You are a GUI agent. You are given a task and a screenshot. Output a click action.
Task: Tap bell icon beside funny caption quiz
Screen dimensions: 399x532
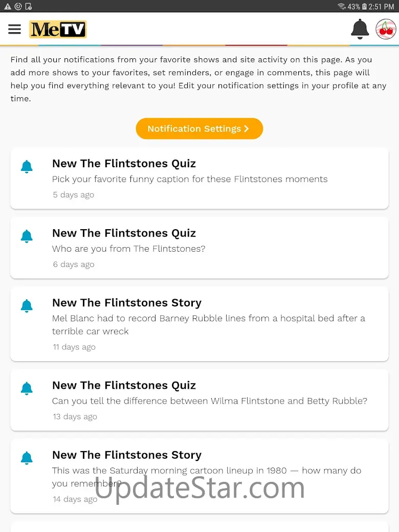coord(27,167)
